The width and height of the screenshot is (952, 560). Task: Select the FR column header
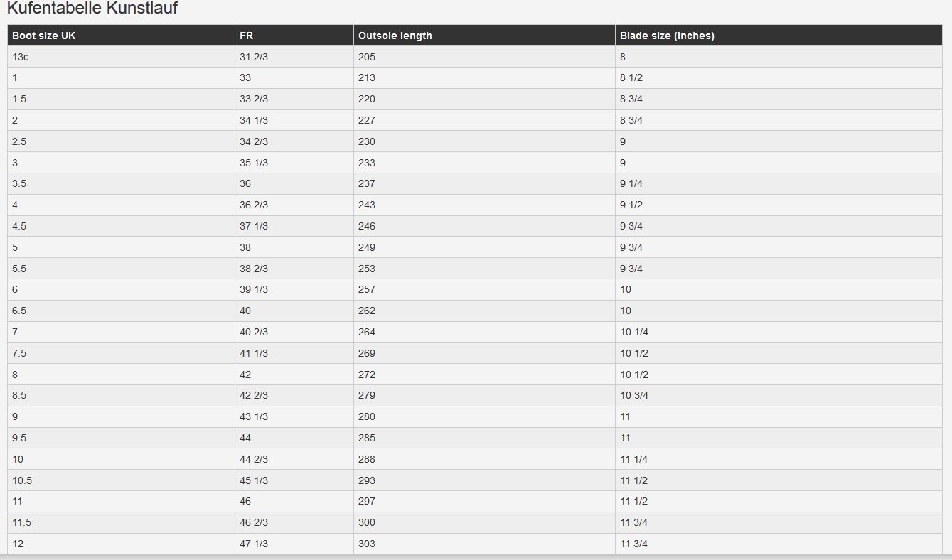point(246,36)
